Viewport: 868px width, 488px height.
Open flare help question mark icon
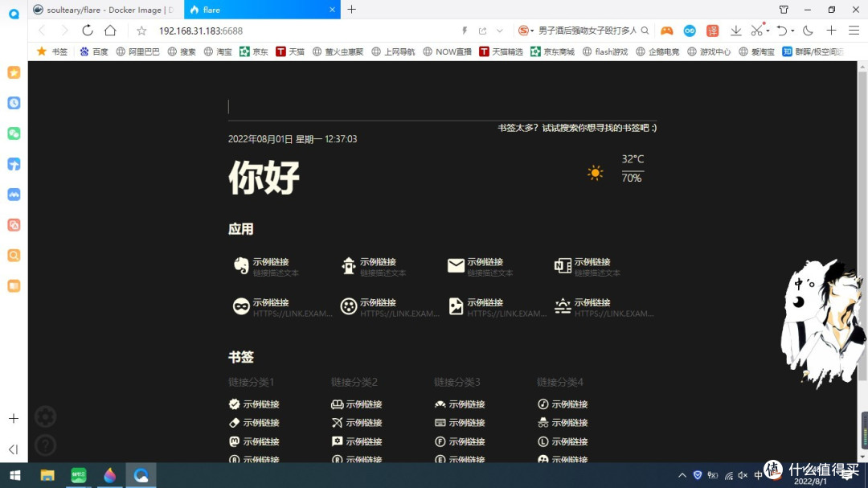click(x=45, y=445)
